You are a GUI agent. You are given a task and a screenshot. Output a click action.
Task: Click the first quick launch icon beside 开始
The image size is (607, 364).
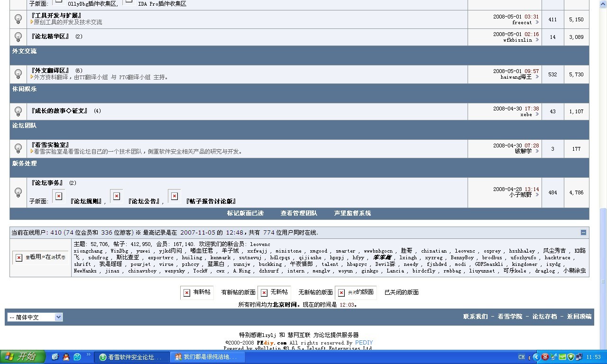pos(55,357)
